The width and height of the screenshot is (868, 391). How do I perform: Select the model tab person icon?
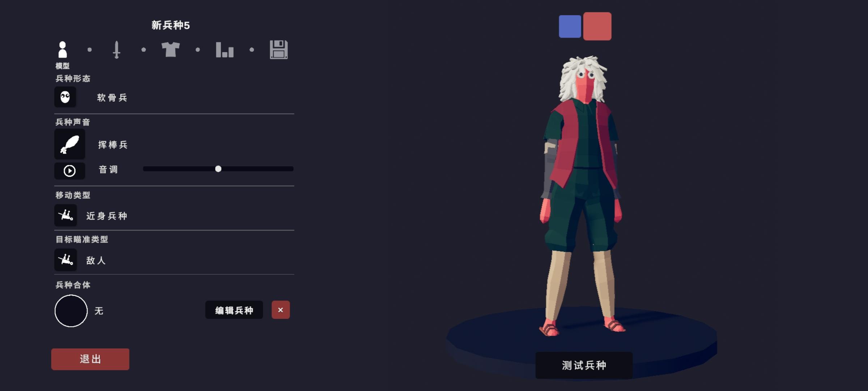point(63,50)
